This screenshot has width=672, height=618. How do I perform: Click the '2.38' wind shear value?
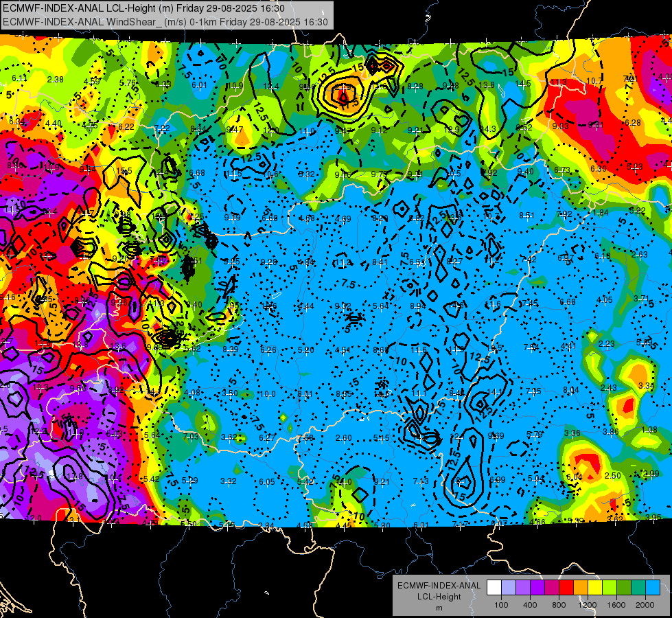56,80
